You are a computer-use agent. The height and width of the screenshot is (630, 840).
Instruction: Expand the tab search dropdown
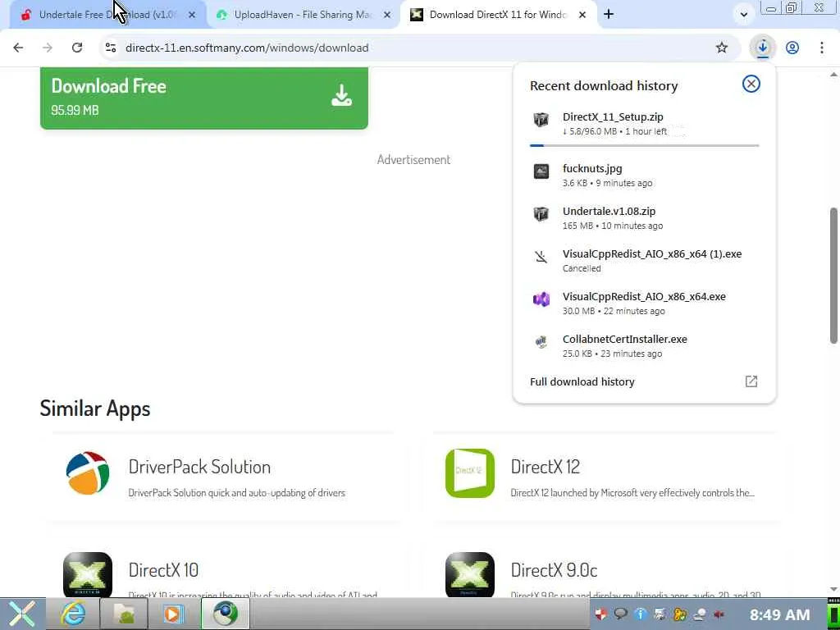(x=743, y=15)
